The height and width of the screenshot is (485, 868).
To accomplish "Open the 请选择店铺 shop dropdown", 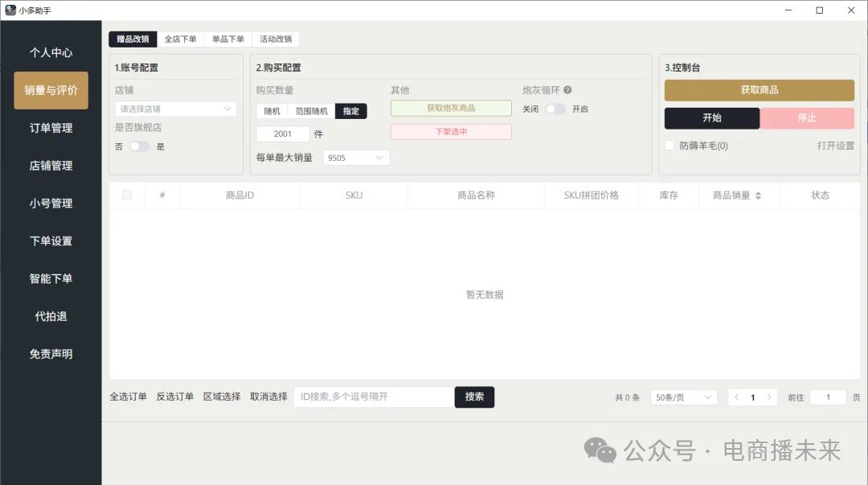I will click(176, 109).
